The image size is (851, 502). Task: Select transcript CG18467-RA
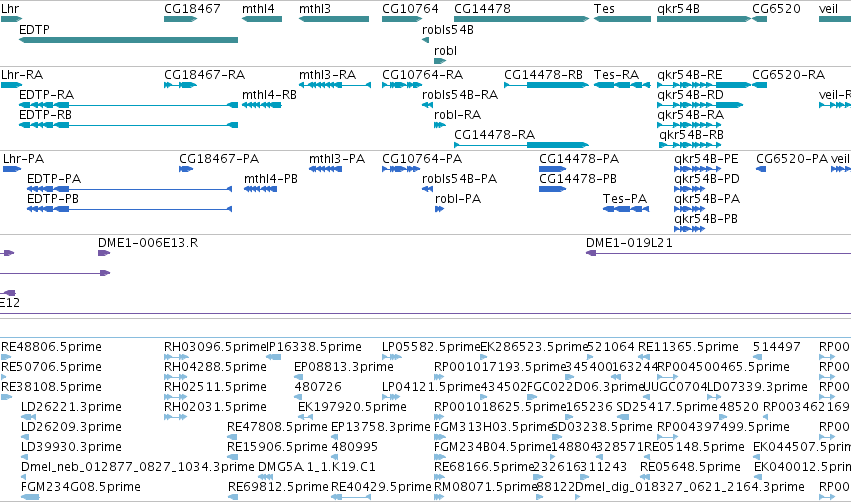pyautogui.click(x=205, y=74)
